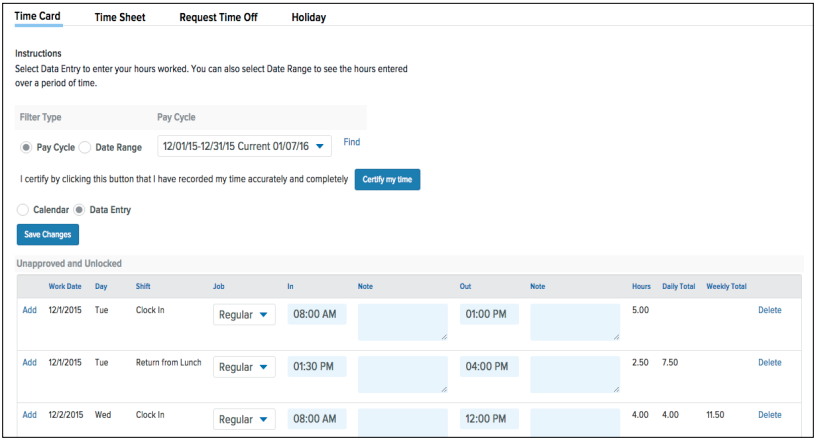Open the Time Card tab
819x443 pixels.
38,17
